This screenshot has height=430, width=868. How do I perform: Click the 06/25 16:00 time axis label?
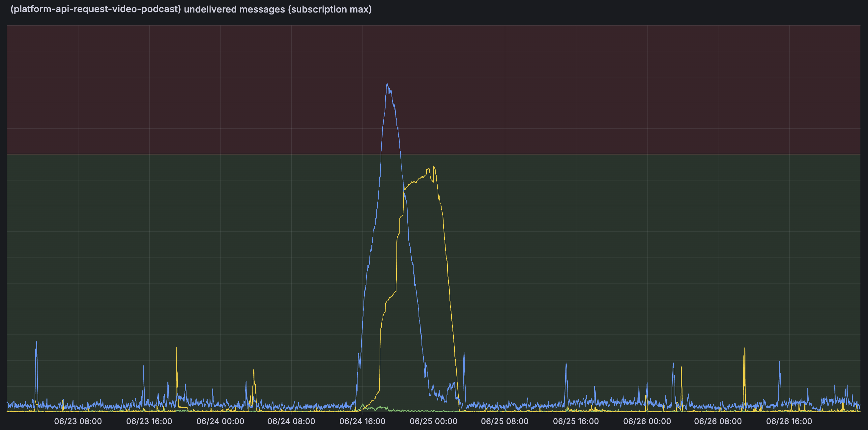point(575,421)
